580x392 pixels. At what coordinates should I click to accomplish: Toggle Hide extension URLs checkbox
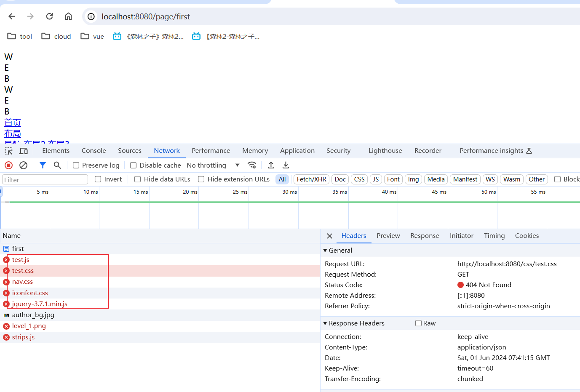tap(201, 179)
